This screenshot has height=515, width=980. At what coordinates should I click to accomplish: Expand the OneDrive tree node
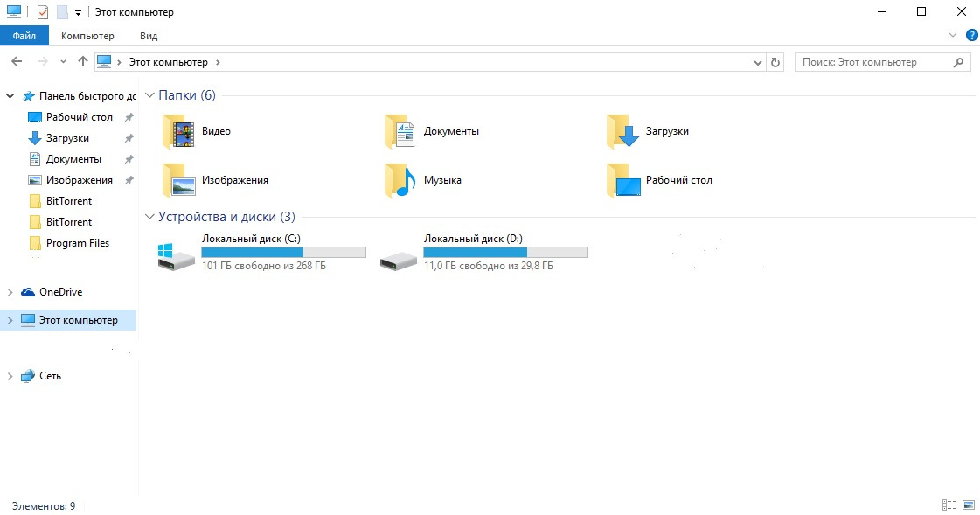coord(10,292)
